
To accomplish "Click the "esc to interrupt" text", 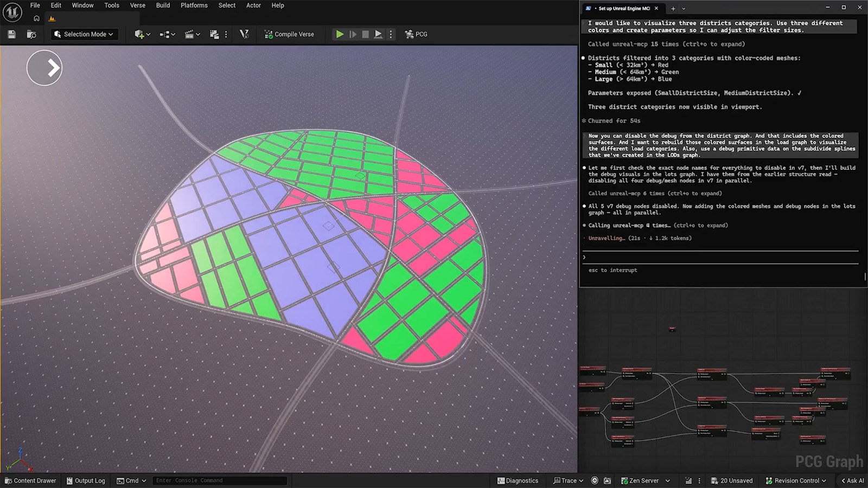I will tap(612, 270).
